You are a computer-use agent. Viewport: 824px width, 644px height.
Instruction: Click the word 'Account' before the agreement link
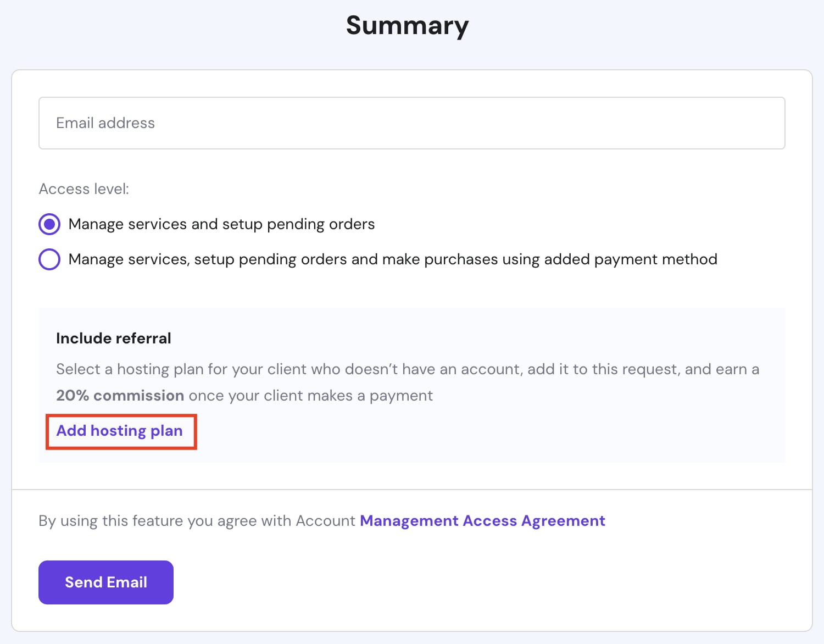(325, 521)
